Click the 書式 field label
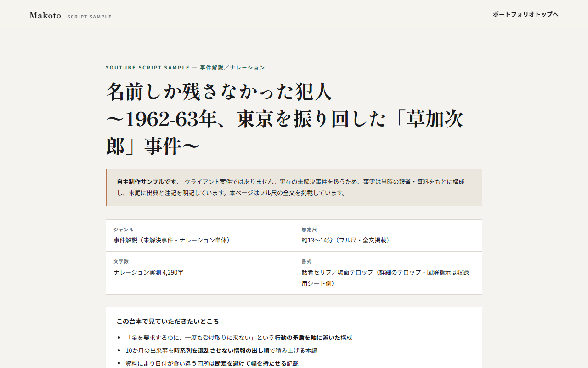 pos(306,261)
